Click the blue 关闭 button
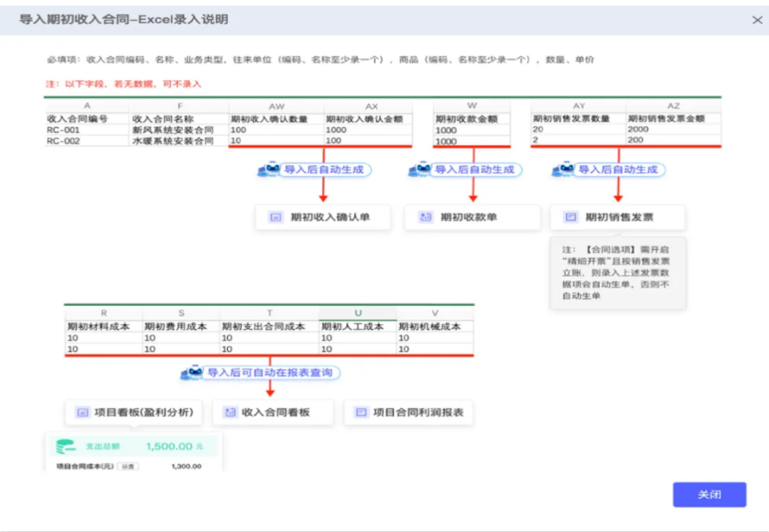This screenshot has height=532, width=769. 709,494
